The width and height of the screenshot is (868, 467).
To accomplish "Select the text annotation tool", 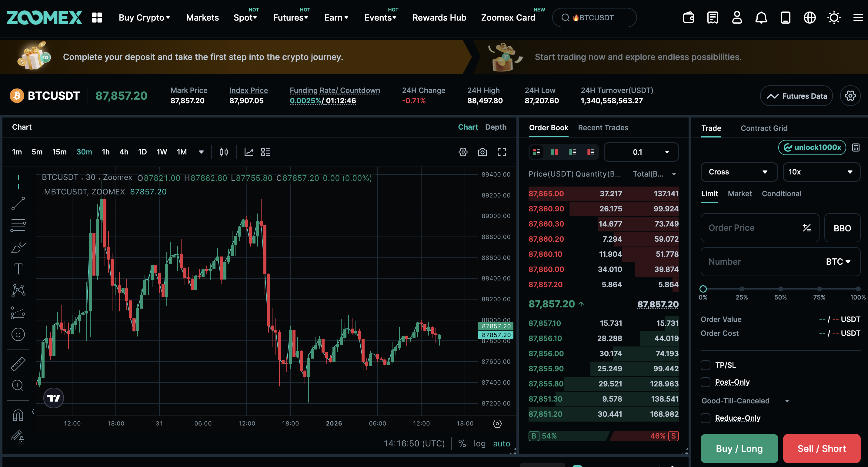I will 18,269.
